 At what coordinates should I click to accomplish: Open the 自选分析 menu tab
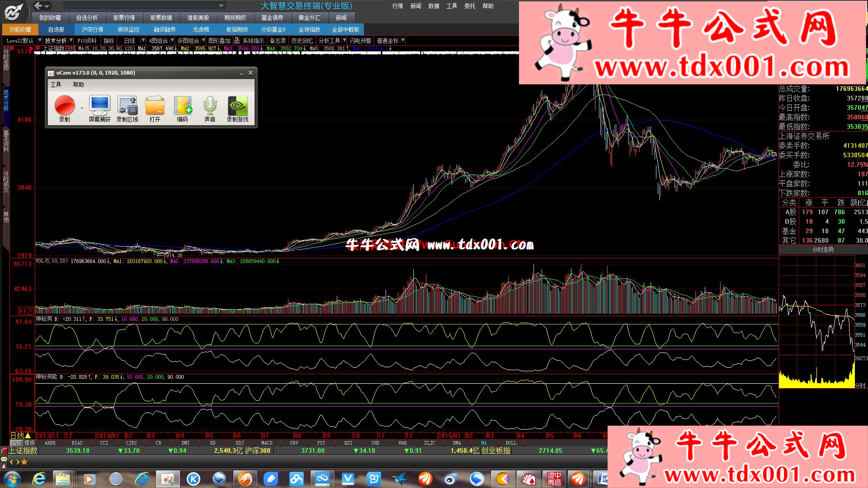point(87,18)
